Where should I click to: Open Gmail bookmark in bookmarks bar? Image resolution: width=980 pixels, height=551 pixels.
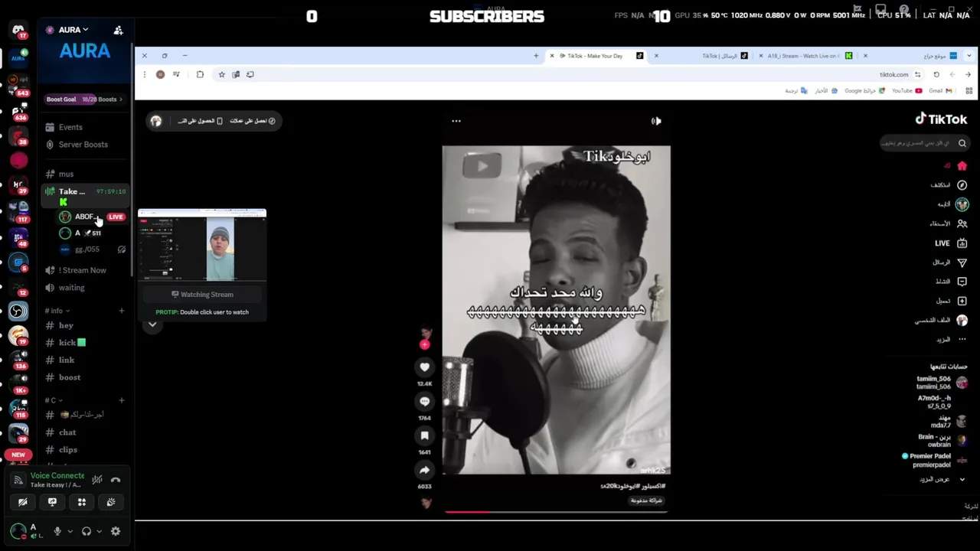(939, 90)
